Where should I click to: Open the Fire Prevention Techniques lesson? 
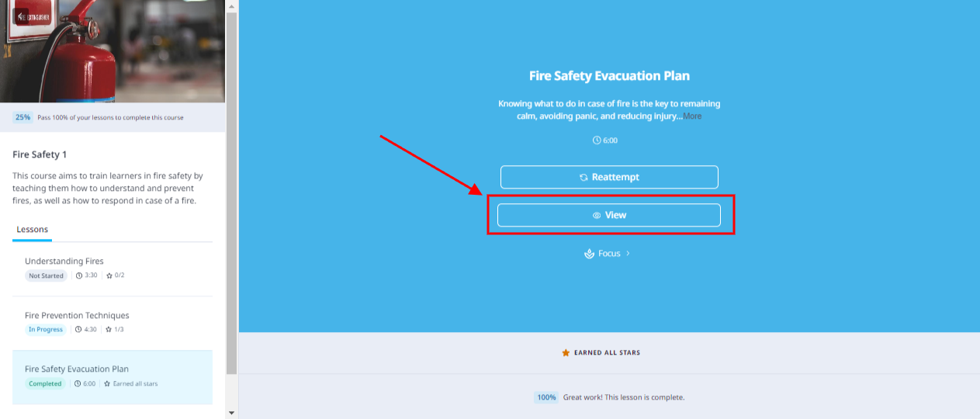113,323
